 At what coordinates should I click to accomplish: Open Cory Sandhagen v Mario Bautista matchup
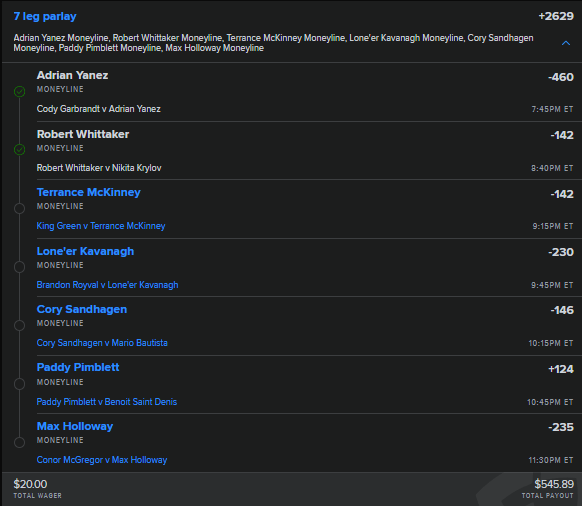pos(102,343)
